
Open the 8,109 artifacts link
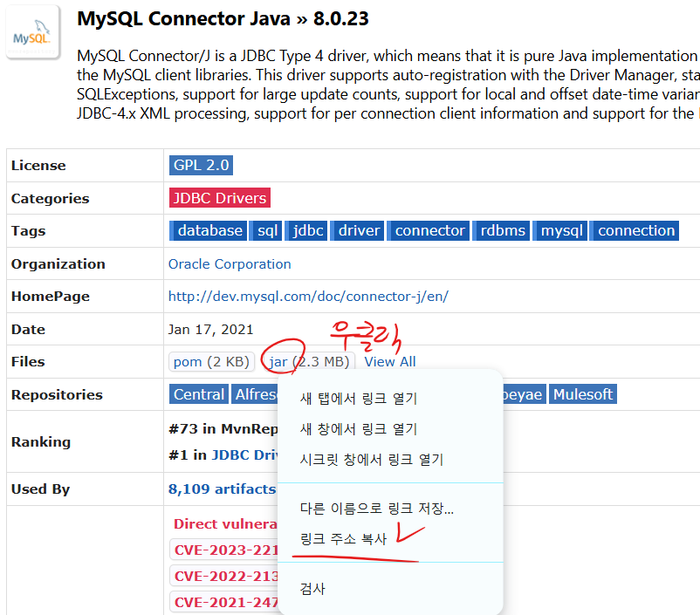click(x=223, y=489)
